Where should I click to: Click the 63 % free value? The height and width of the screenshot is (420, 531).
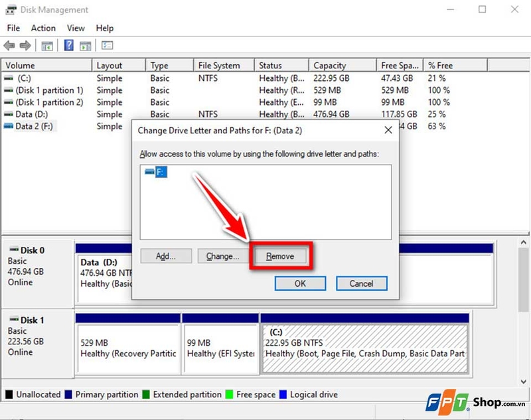pos(437,126)
